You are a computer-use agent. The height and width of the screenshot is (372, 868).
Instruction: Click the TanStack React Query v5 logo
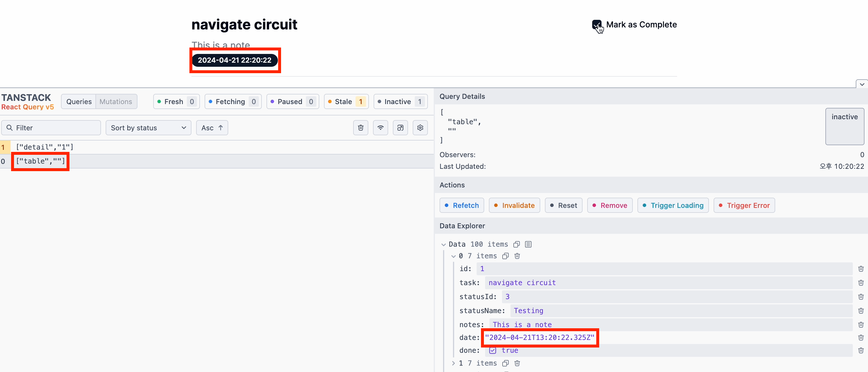click(x=27, y=102)
